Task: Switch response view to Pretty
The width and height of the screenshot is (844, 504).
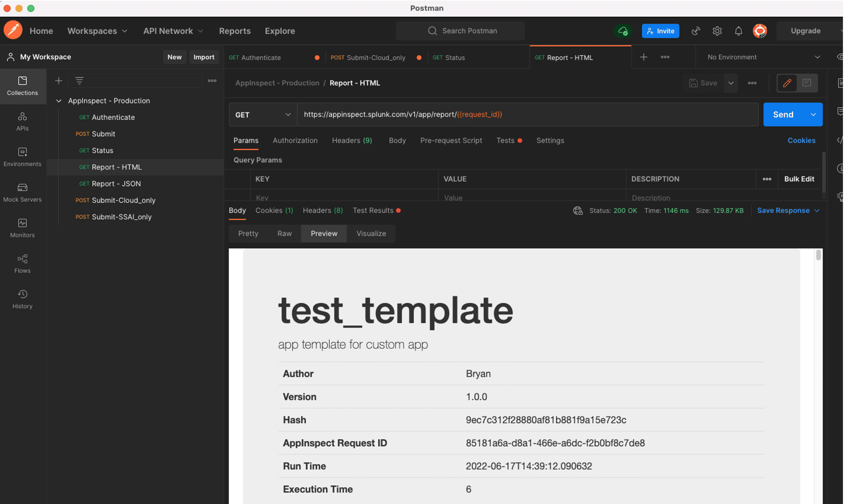Action: [248, 233]
